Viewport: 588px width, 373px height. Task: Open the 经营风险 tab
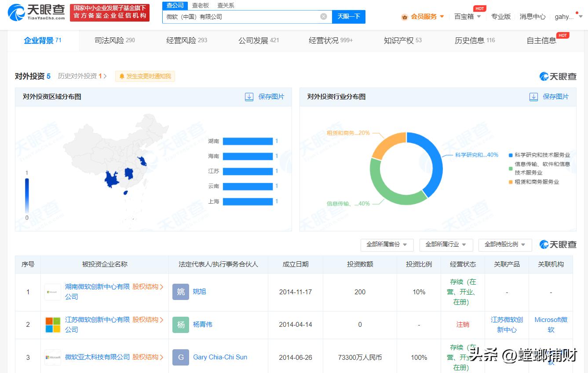pyautogui.click(x=181, y=40)
